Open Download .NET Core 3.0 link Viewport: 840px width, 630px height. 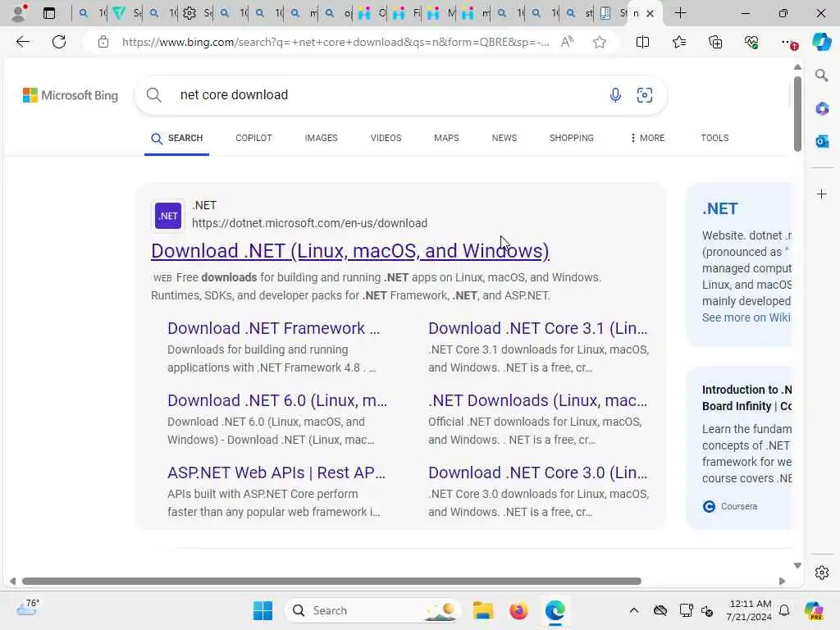(537, 472)
